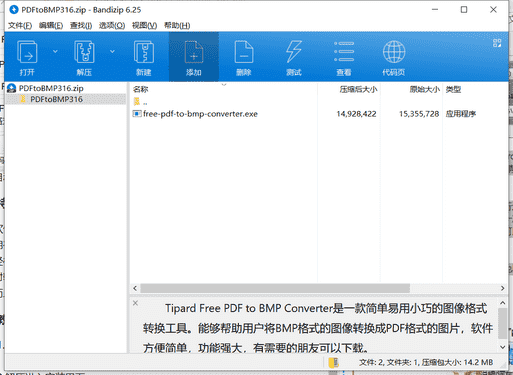Click the Open (打开) toolbar icon
513x375 pixels.
coord(27,52)
